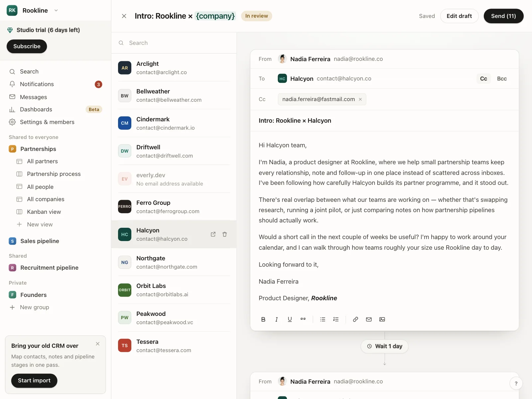The image size is (532, 399).
Task: Click the Send (11) button
Action: tap(503, 16)
